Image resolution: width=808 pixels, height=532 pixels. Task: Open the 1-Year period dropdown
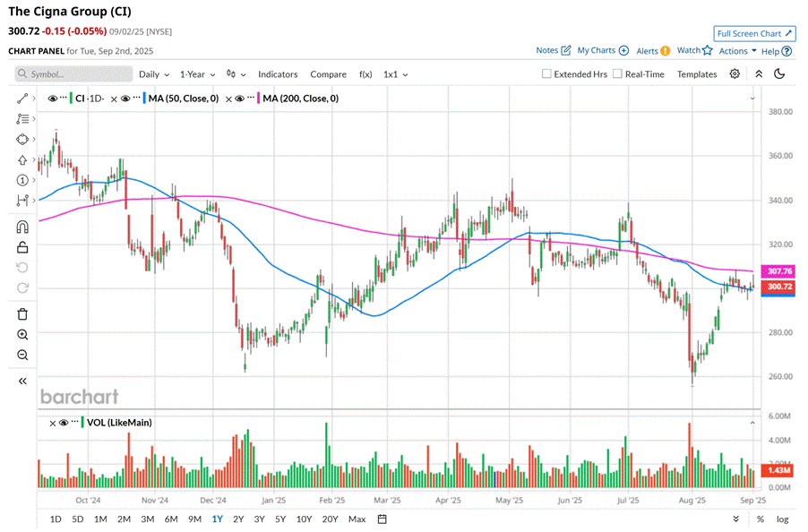tap(197, 74)
